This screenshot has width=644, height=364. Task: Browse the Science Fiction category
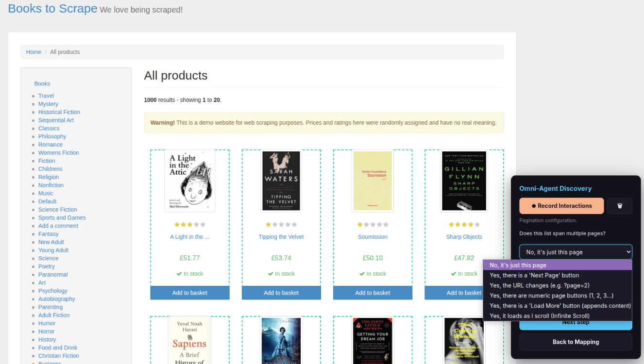(x=58, y=210)
